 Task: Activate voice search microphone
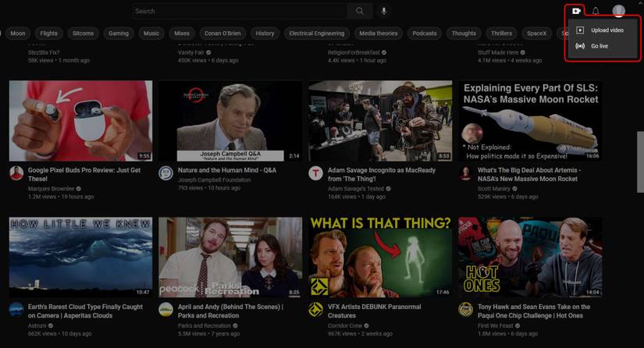pos(383,11)
